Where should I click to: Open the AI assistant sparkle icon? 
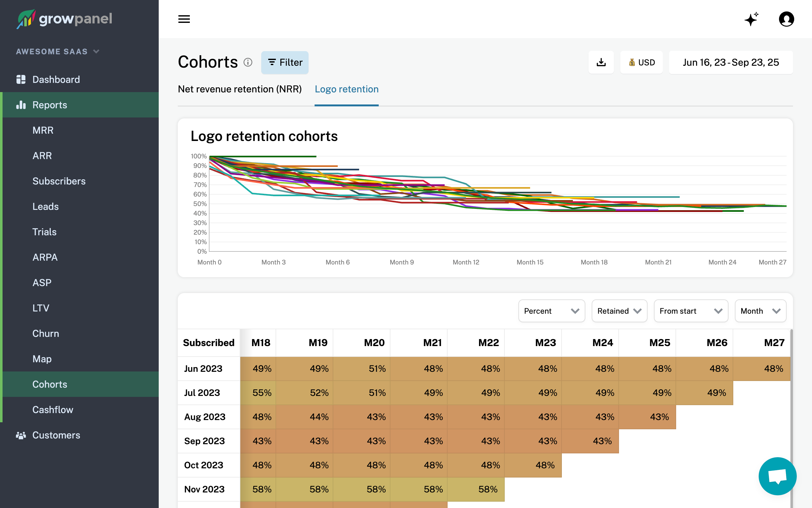pos(752,19)
